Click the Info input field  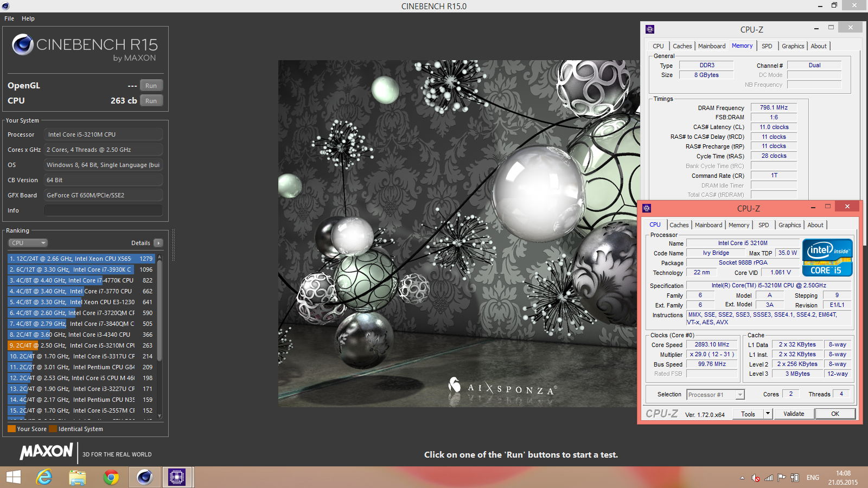[x=103, y=210]
